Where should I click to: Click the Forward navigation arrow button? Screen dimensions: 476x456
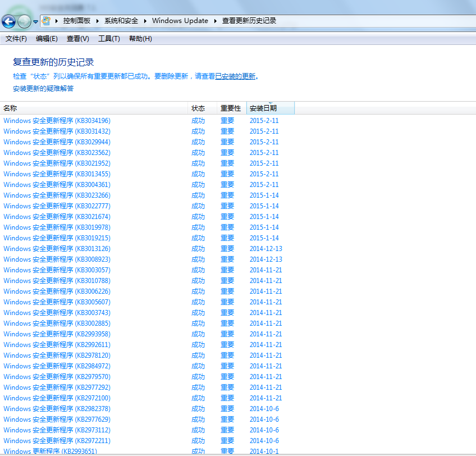coord(24,21)
